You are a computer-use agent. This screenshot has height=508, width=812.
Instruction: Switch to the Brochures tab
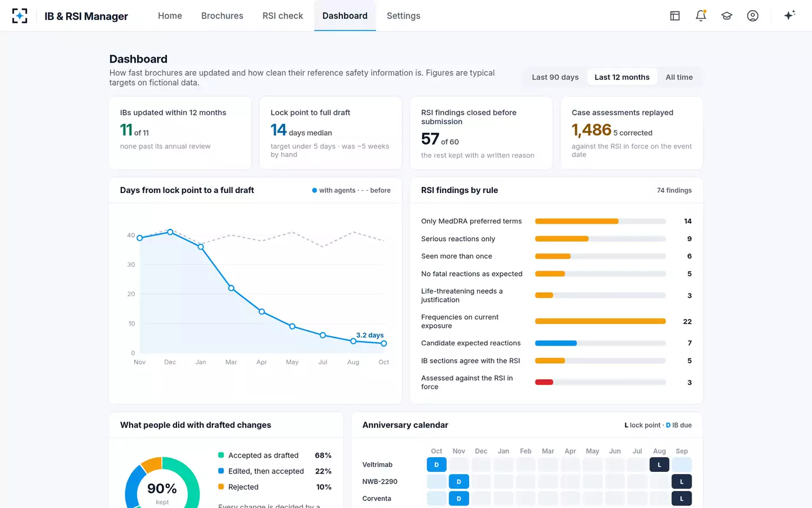click(222, 16)
